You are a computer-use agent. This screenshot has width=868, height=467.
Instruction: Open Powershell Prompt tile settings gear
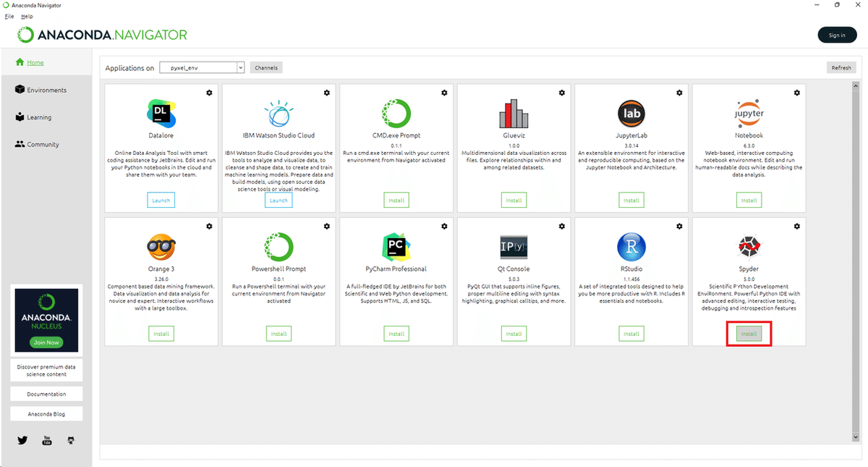click(327, 226)
